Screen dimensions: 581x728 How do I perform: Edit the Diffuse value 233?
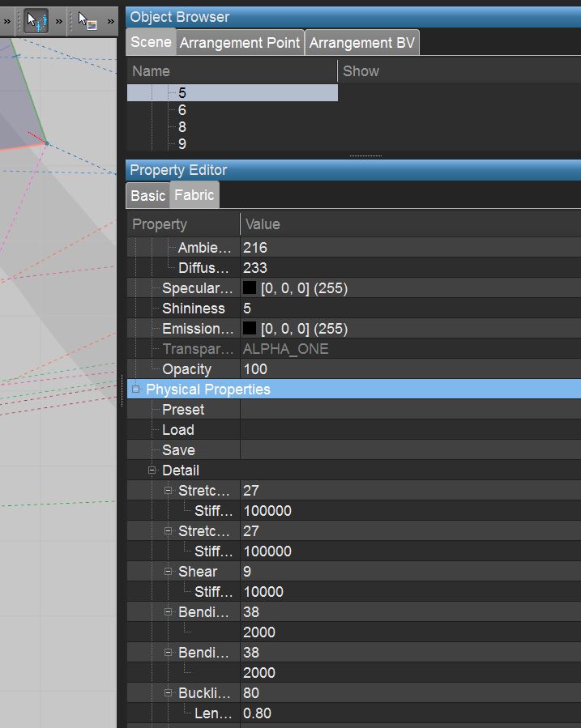pyautogui.click(x=411, y=268)
